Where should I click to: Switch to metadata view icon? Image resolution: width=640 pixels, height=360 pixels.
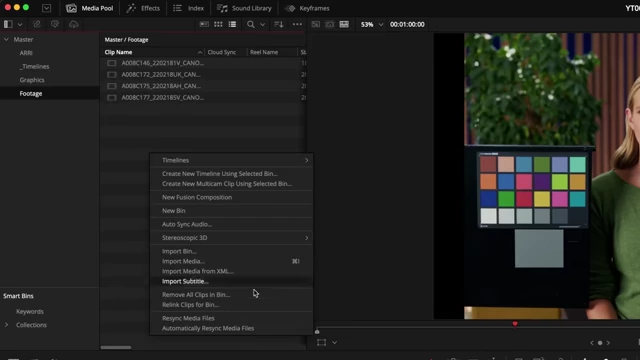[204, 24]
